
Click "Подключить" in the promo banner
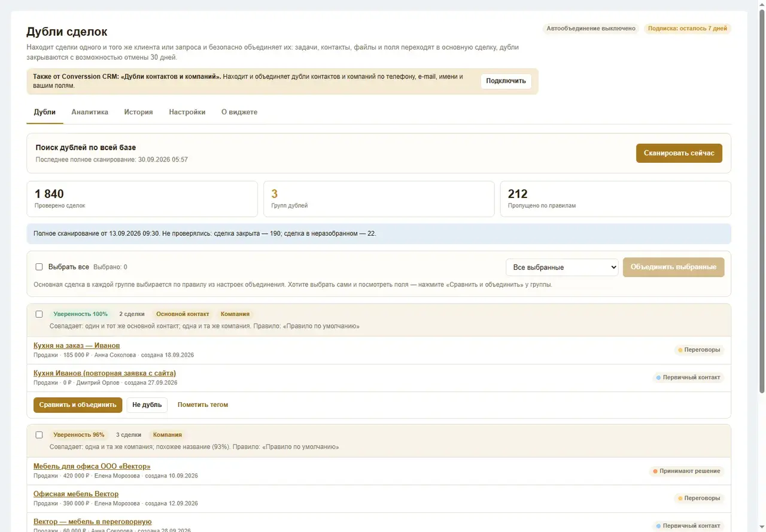pos(506,81)
